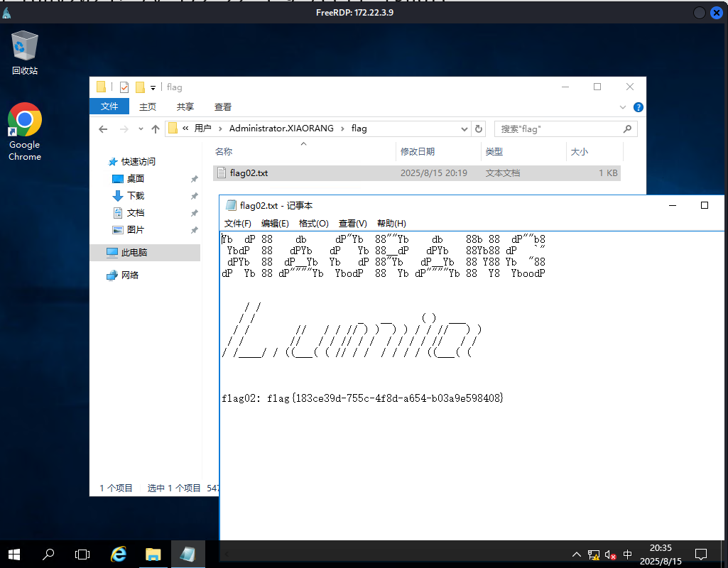728x568 pixels.
Task: Click flag02 text line in Notepad
Action: pyautogui.click(x=363, y=398)
